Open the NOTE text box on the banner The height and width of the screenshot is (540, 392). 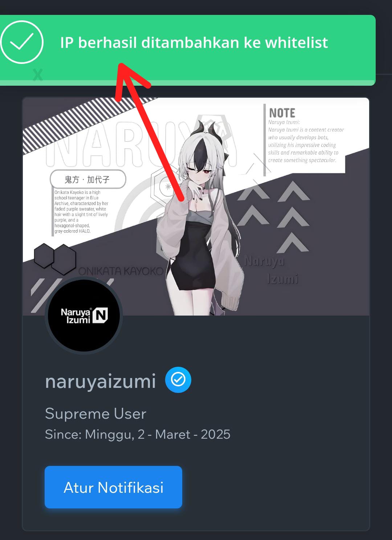coord(304,135)
